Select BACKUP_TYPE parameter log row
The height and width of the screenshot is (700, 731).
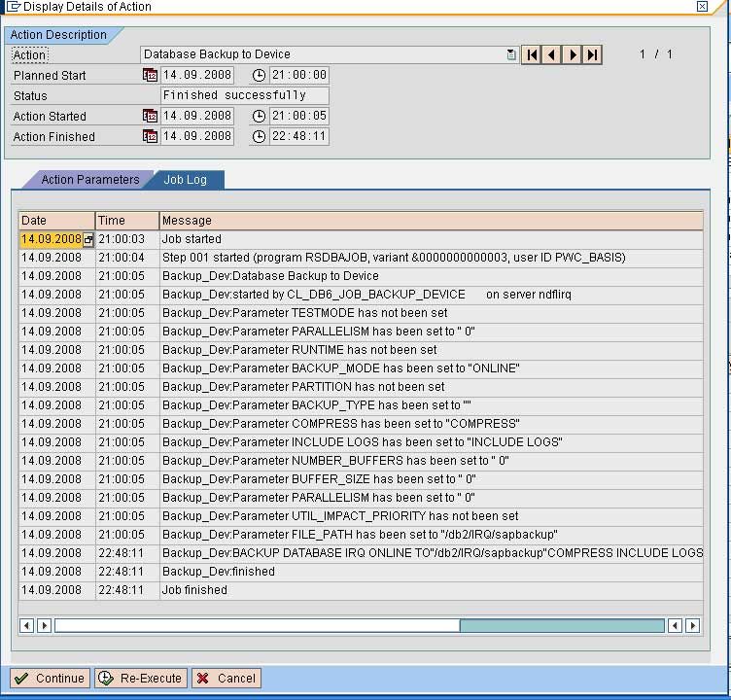[361, 405]
